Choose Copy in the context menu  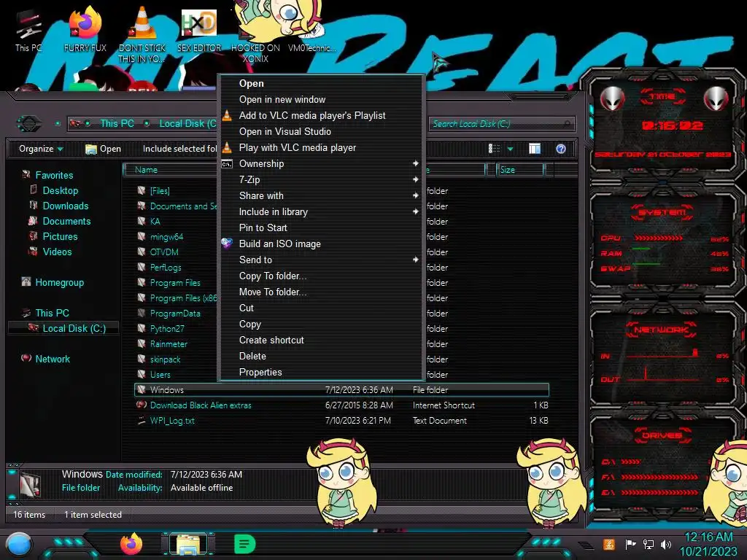click(x=321, y=324)
